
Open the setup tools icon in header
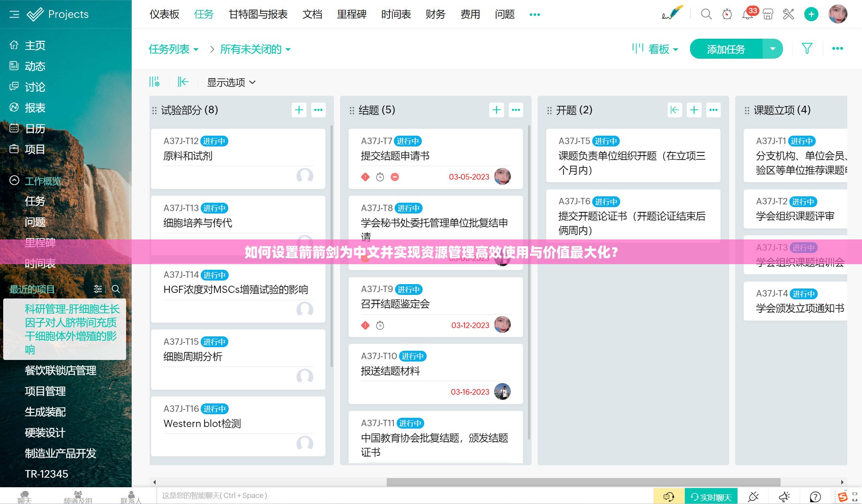(789, 14)
